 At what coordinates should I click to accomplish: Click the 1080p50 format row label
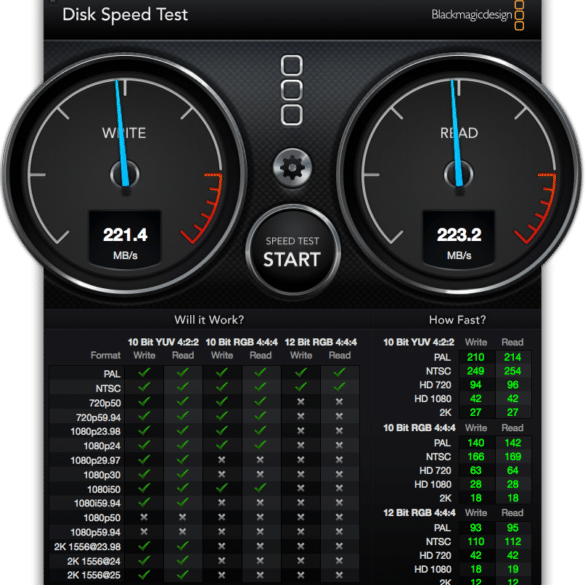102,518
